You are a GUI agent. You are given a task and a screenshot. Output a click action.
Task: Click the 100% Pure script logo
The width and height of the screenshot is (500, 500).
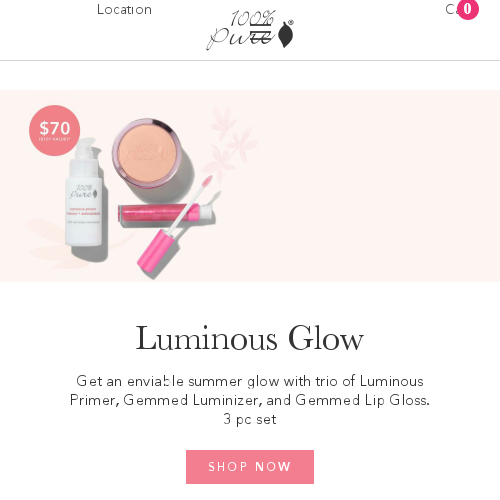pyautogui.click(x=250, y=30)
